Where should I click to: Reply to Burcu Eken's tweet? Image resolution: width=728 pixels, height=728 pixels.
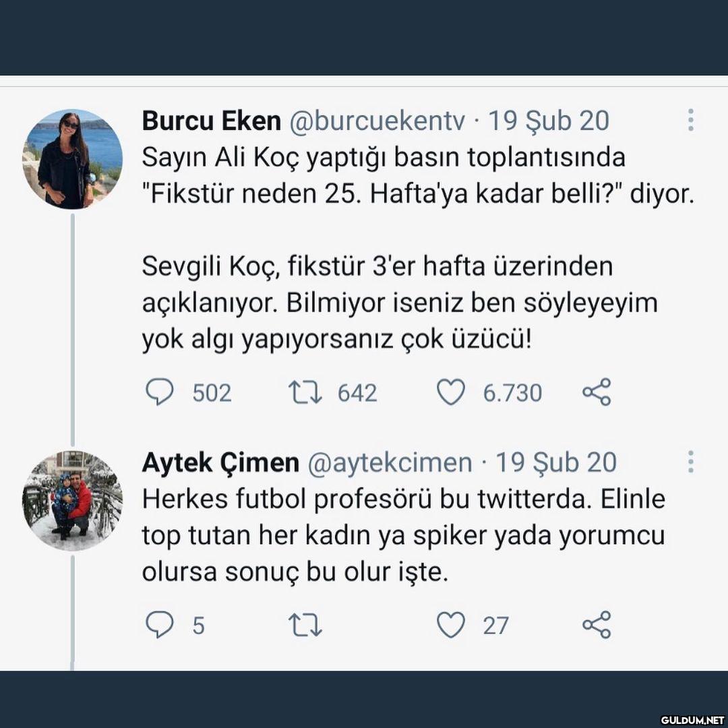pos(160,392)
